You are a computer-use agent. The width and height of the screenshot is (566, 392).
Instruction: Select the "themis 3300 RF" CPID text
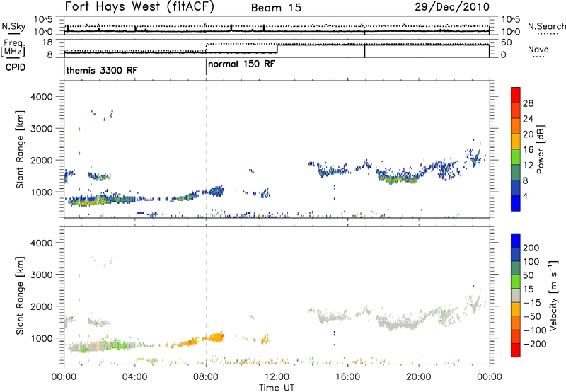coord(102,70)
